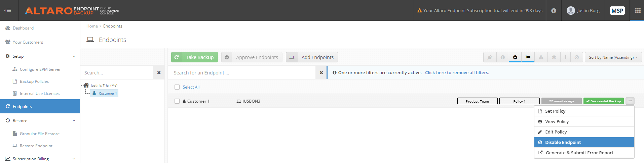Screen dimensions: 644x163
Task: Choose Edit Policy menu item
Action: tap(584, 132)
